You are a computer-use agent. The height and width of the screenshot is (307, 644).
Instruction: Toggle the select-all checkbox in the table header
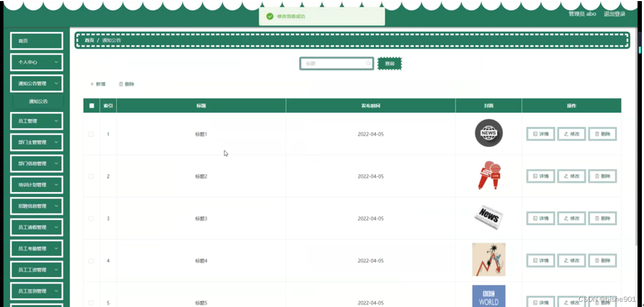91,106
